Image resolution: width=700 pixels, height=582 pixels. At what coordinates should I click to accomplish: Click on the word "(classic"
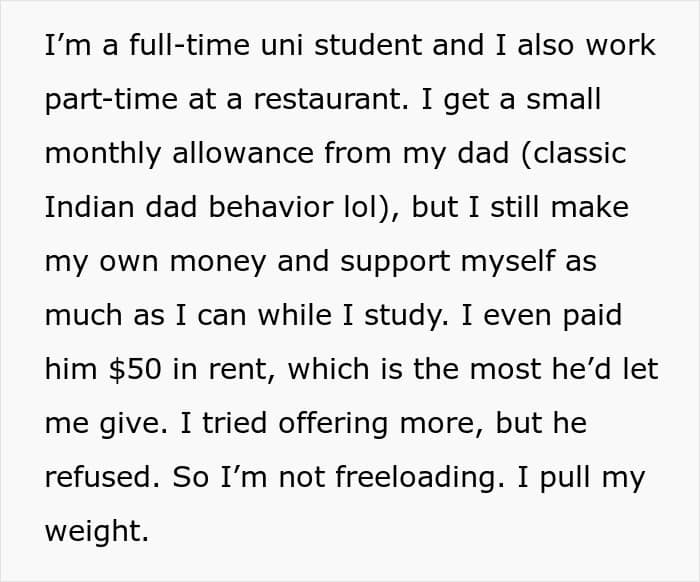[573, 155]
